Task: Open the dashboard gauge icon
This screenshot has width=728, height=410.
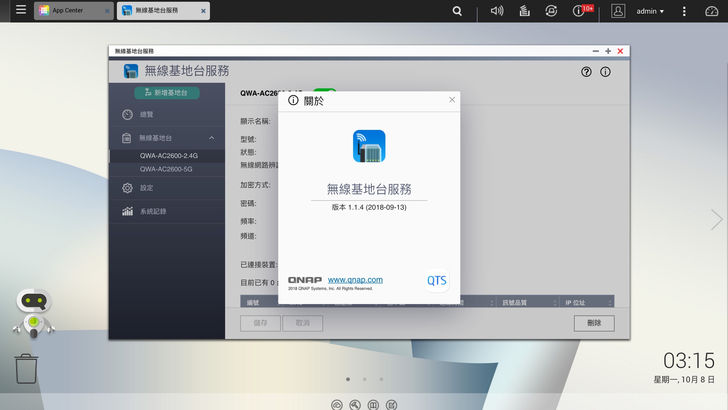Action: point(713,11)
